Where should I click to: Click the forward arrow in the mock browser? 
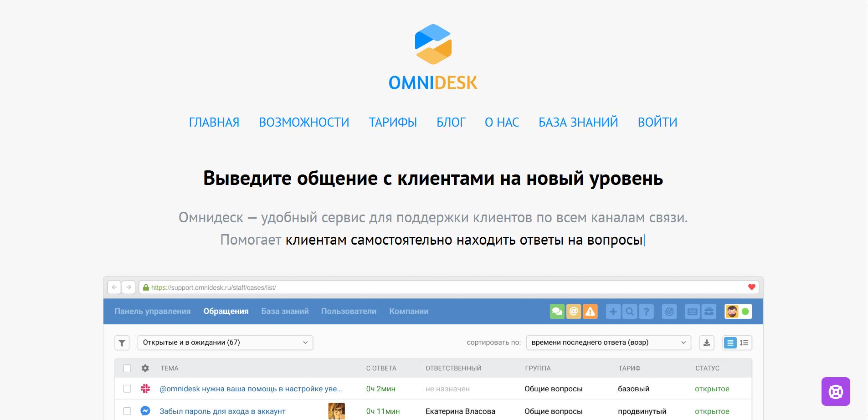point(128,287)
